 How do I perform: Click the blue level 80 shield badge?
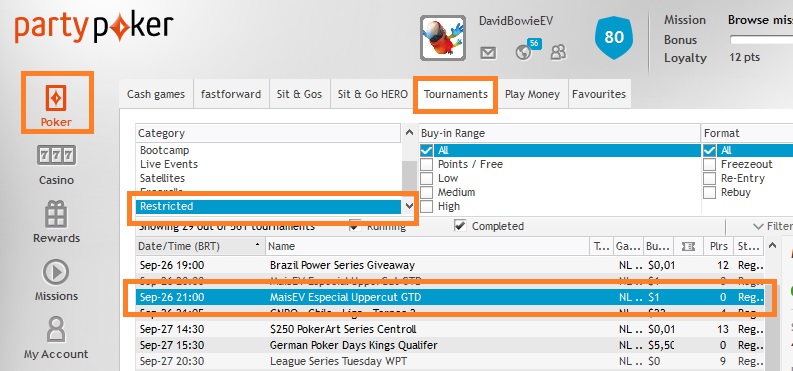tap(614, 37)
